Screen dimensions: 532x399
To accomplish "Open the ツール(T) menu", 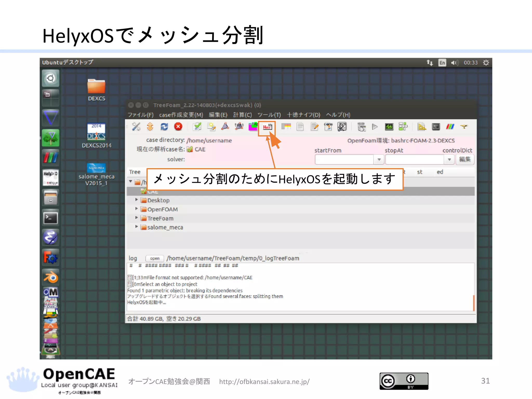I will tap(269, 115).
